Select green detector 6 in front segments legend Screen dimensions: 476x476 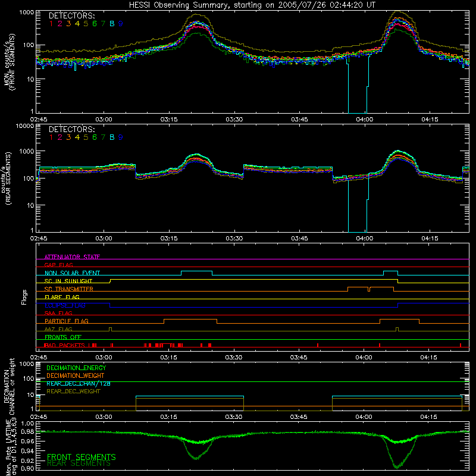pyautogui.click(x=95, y=24)
